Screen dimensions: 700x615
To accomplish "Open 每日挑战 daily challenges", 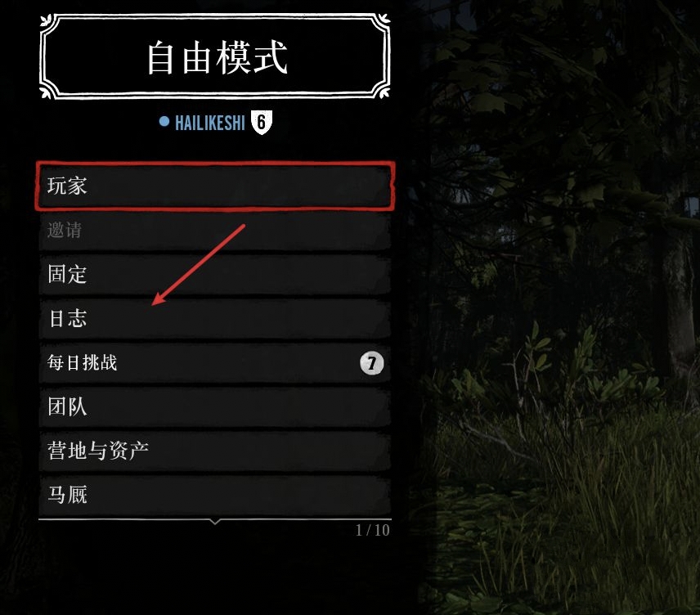I will [215, 362].
